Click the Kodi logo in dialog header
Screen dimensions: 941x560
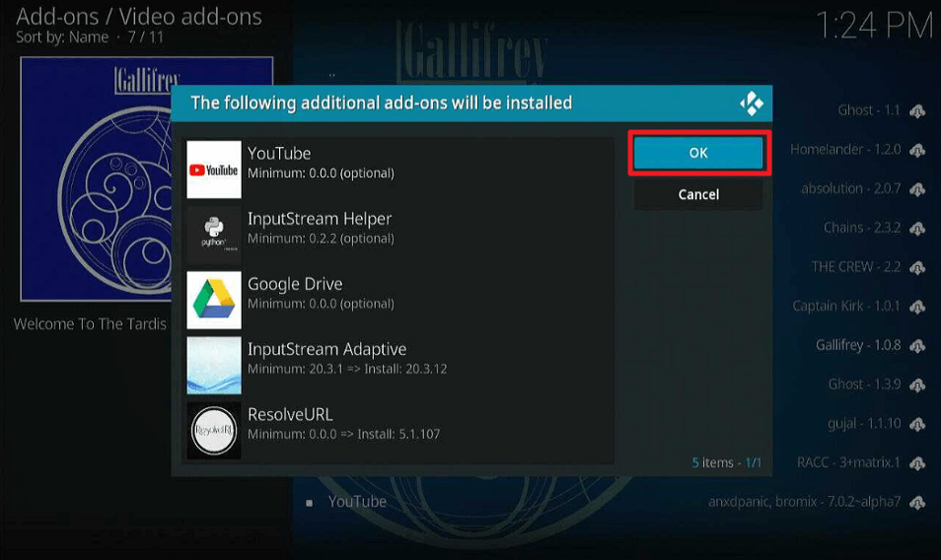pyautogui.click(x=751, y=104)
